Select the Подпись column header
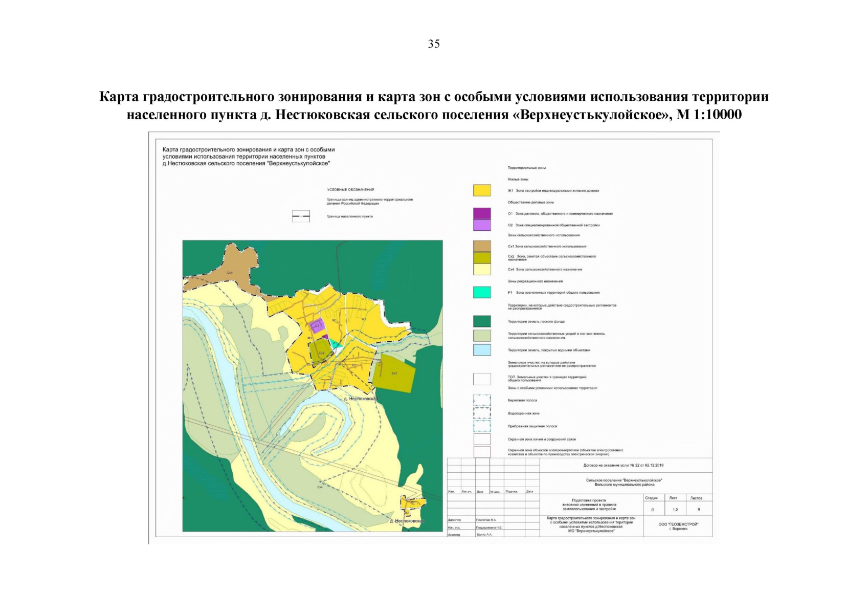The image size is (868, 614). click(x=511, y=491)
